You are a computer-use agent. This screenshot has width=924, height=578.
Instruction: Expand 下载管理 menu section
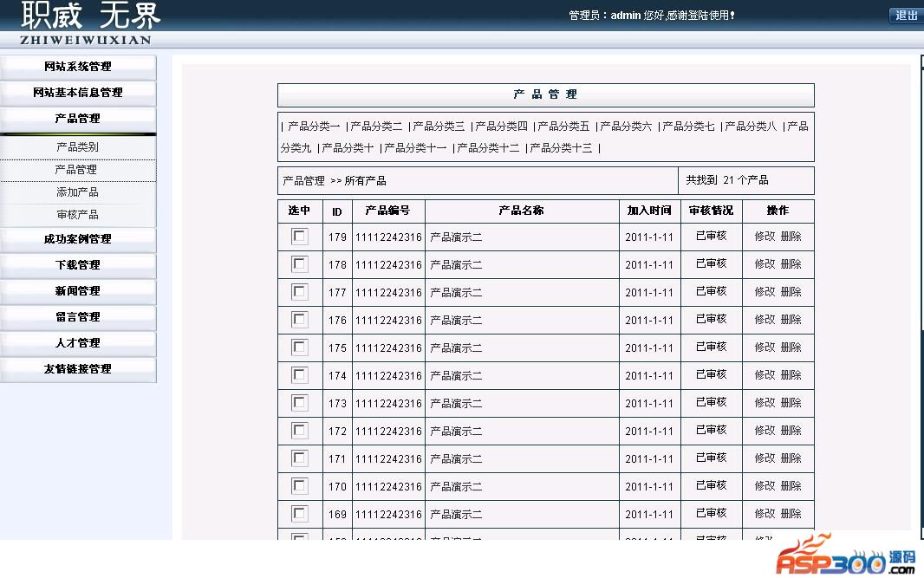click(78, 265)
